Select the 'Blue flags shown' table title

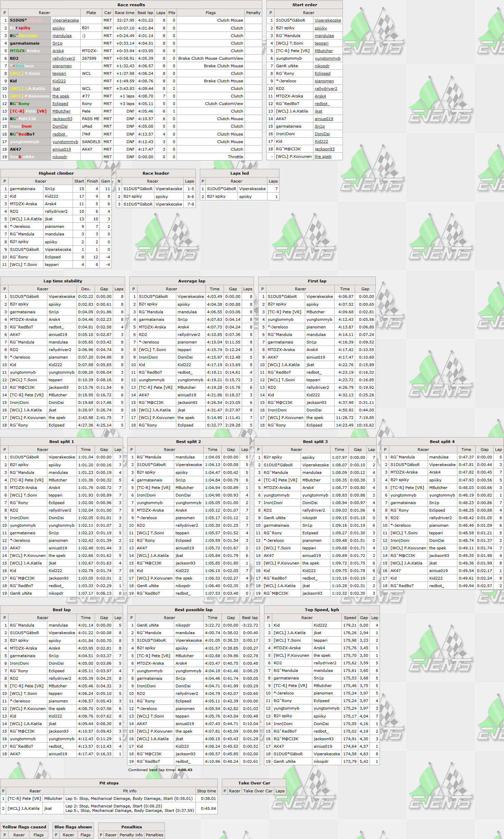(x=73, y=827)
